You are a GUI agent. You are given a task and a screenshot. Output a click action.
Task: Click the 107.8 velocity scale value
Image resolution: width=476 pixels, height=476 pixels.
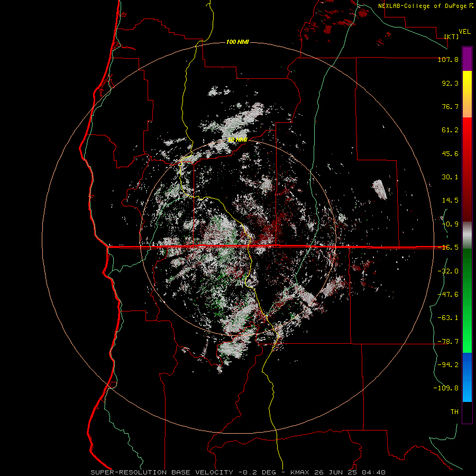[448, 59]
